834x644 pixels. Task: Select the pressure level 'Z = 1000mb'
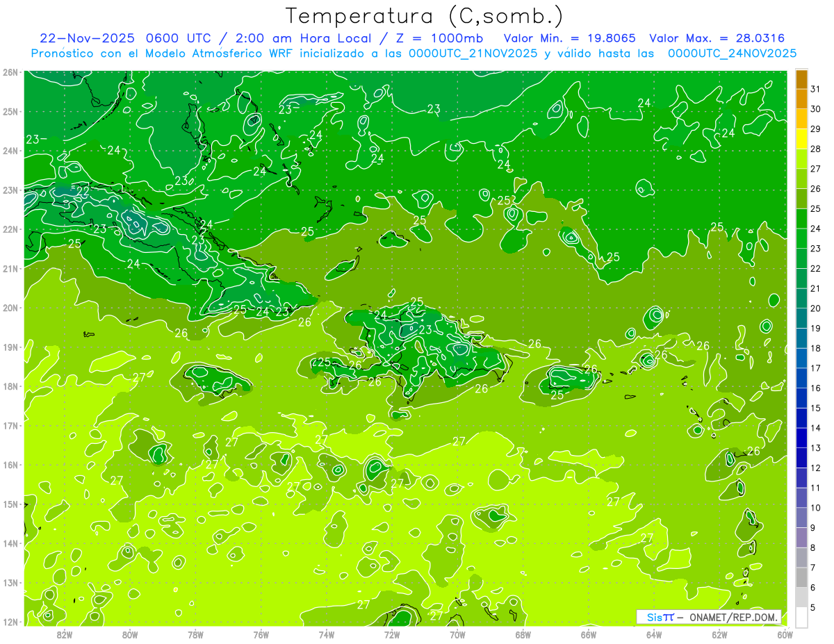coord(440,38)
